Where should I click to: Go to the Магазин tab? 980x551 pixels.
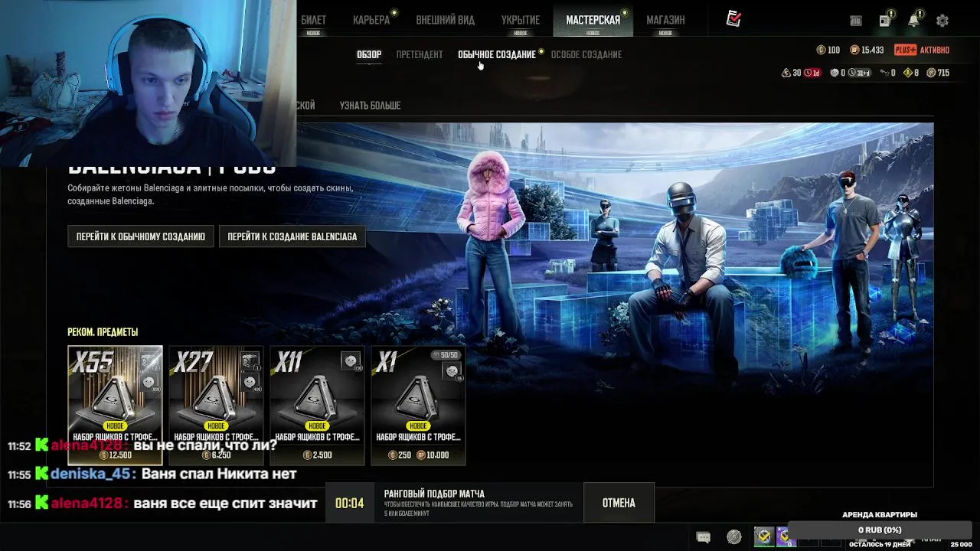665,20
